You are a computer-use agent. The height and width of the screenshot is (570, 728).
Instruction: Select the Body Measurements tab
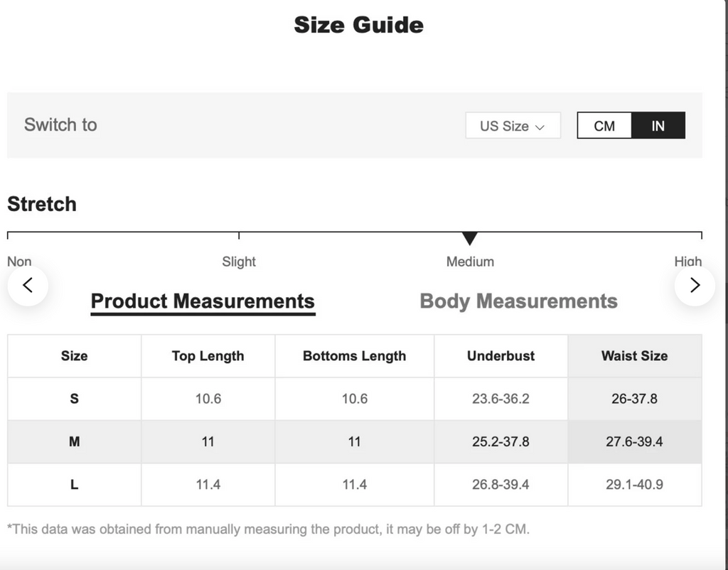point(518,301)
